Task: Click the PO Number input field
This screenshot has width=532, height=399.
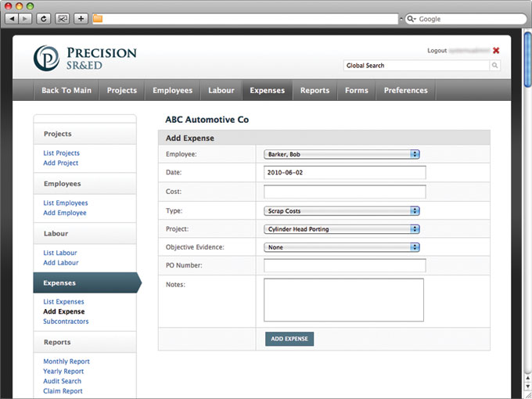Action: coord(345,265)
